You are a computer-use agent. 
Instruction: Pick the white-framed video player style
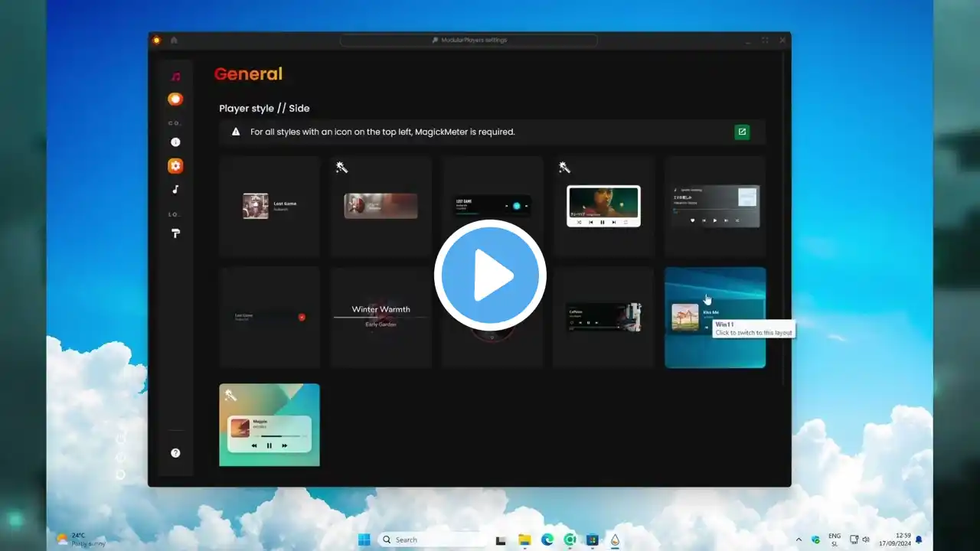click(603, 206)
